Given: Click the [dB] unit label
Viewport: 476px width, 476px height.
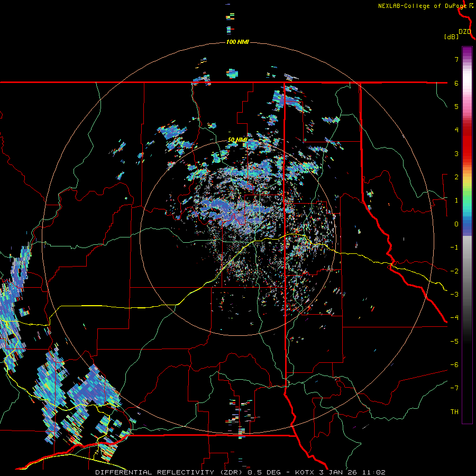Looking at the screenshot, I should [451, 36].
